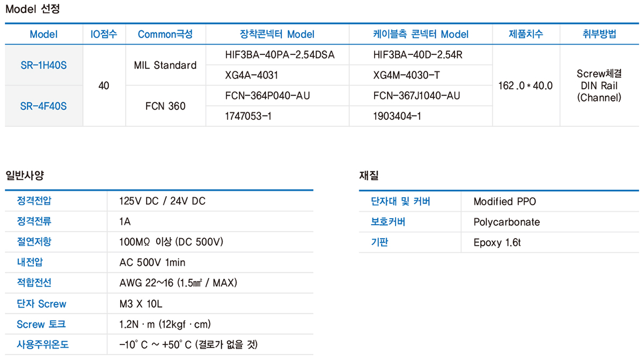
Task: Click the Modified PPO material value
Action: click(x=504, y=202)
